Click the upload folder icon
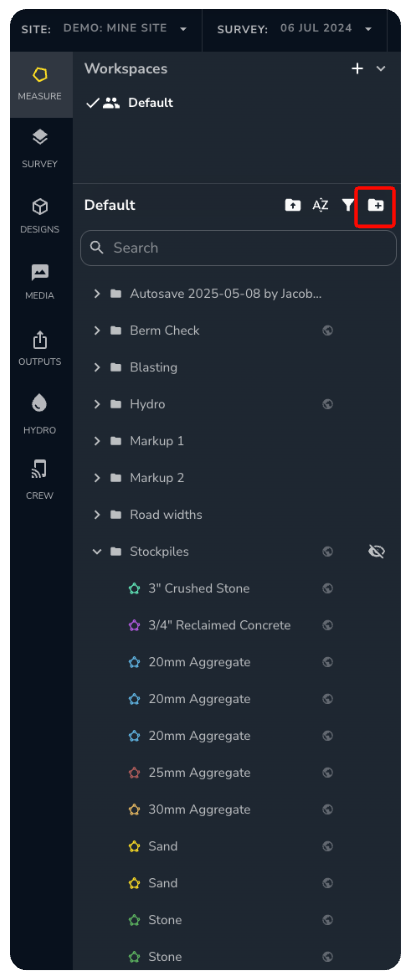 pos(292,205)
